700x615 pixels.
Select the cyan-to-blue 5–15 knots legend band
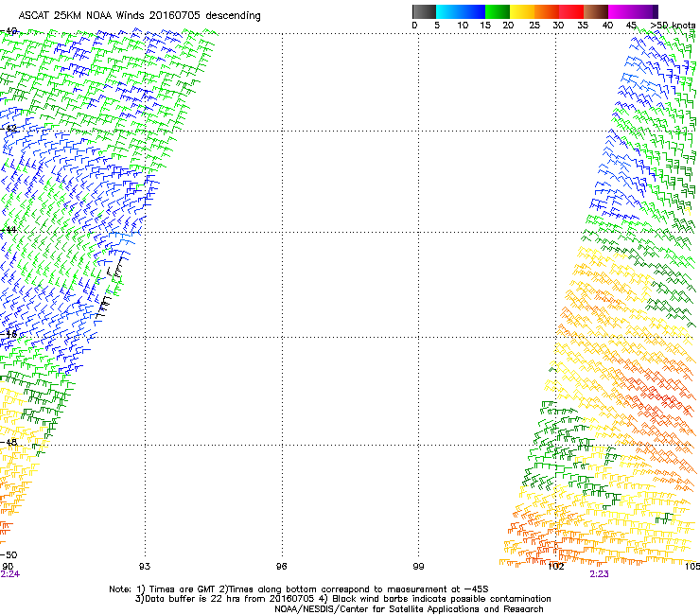pos(461,11)
